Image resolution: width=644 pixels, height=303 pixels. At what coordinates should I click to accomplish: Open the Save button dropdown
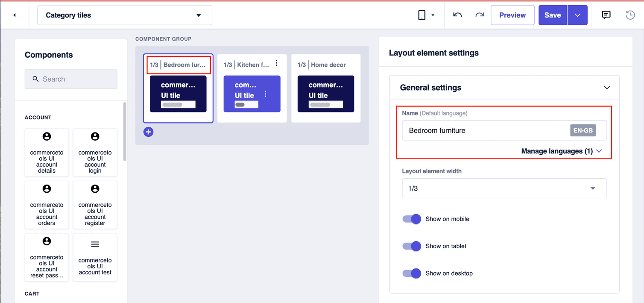pos(577,15)
